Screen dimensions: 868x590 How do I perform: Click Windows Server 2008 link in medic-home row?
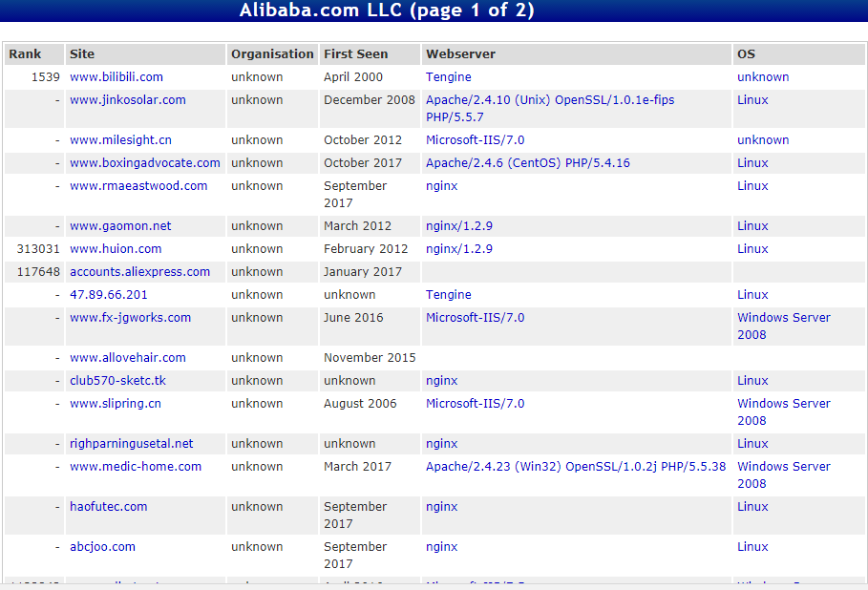coord(784,474)
